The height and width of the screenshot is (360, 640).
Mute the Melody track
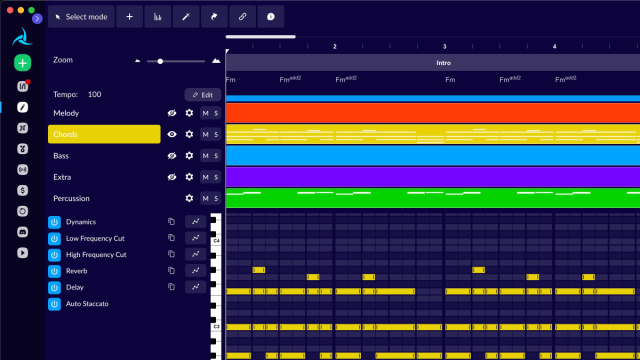pos(205,113)
